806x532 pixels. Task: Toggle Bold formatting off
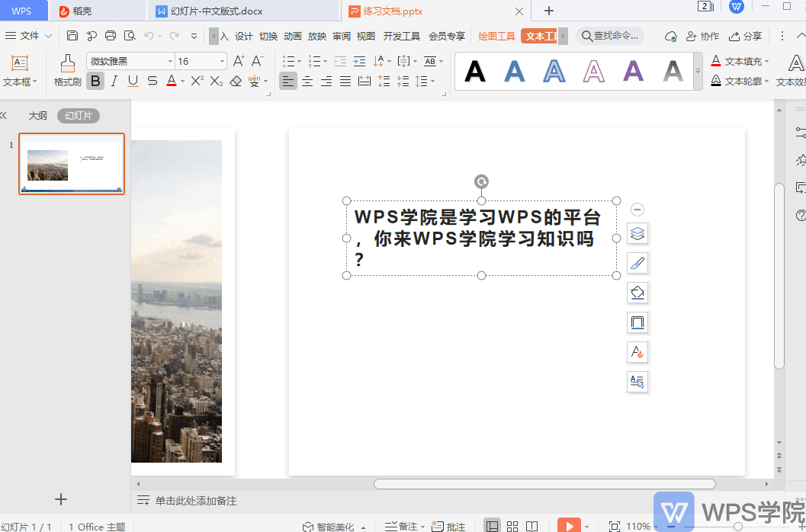[95, 82]
